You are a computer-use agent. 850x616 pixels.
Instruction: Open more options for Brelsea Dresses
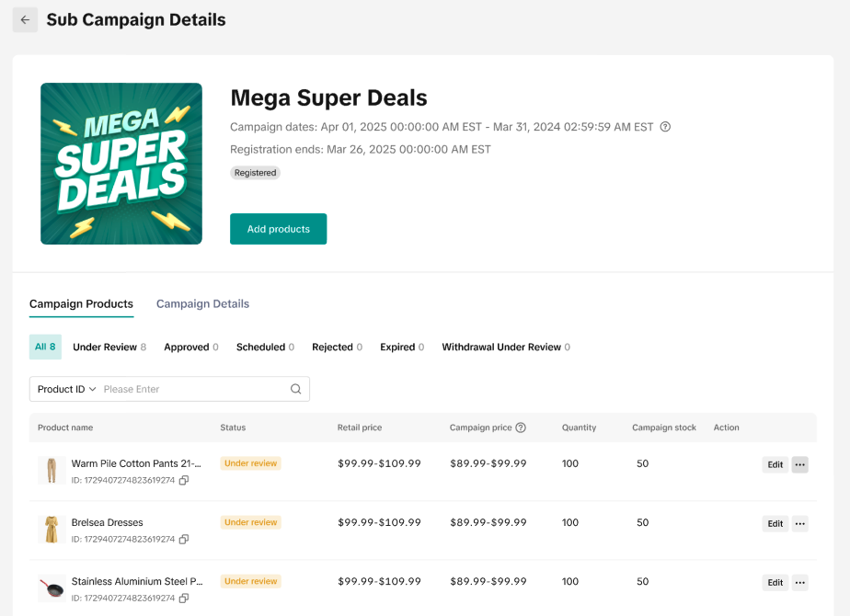(799, 523)
